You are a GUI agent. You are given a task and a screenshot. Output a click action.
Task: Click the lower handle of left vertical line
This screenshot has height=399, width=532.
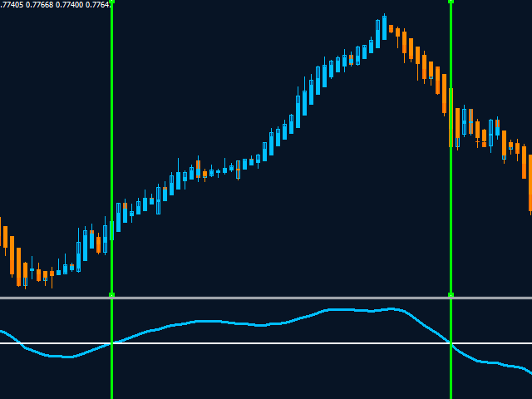coord(111,295)
